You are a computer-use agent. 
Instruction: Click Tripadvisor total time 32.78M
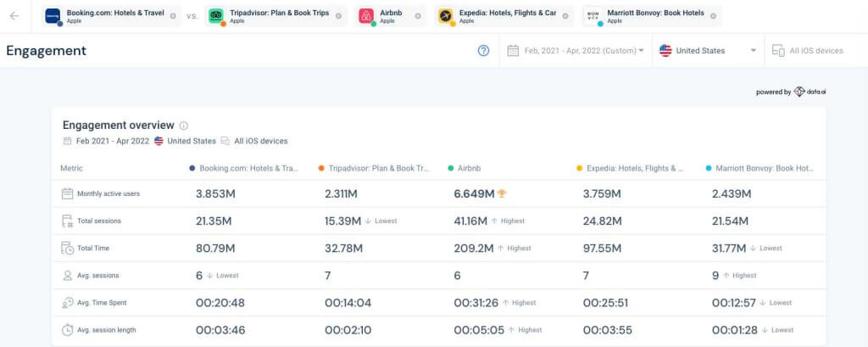pyautogui.click(x=344, y=249)
